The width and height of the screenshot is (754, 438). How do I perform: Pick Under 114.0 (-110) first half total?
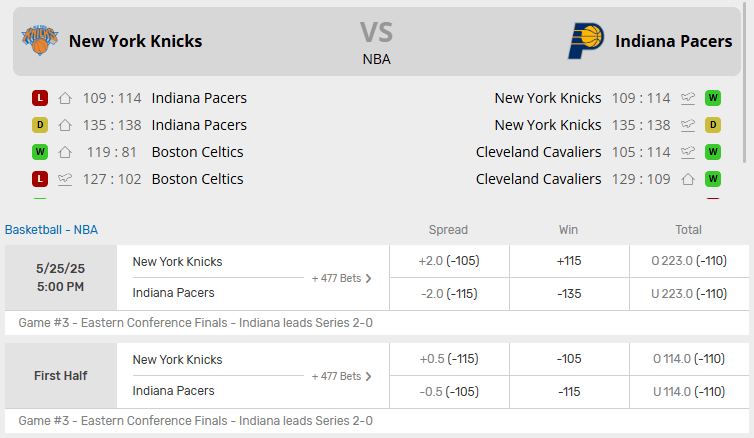pos(689,392)
